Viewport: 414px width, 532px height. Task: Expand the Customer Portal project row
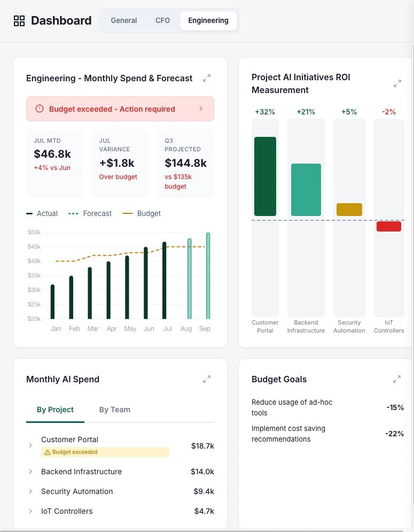click(30, 445)
